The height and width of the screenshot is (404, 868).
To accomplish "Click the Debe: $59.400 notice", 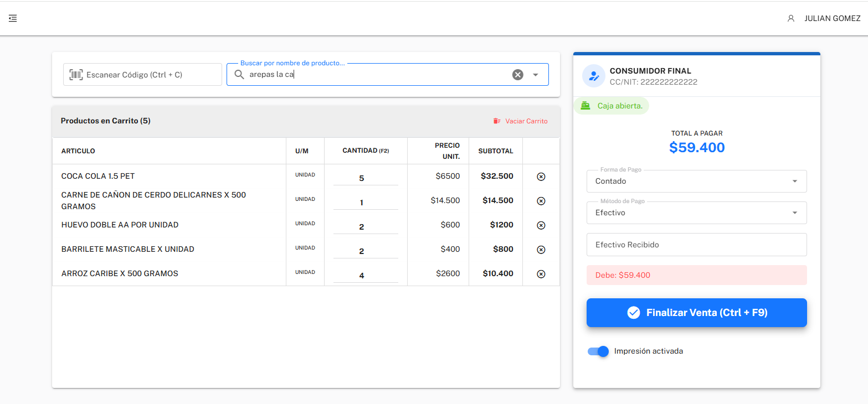I will pyautogui.click(x=697, y=275).
